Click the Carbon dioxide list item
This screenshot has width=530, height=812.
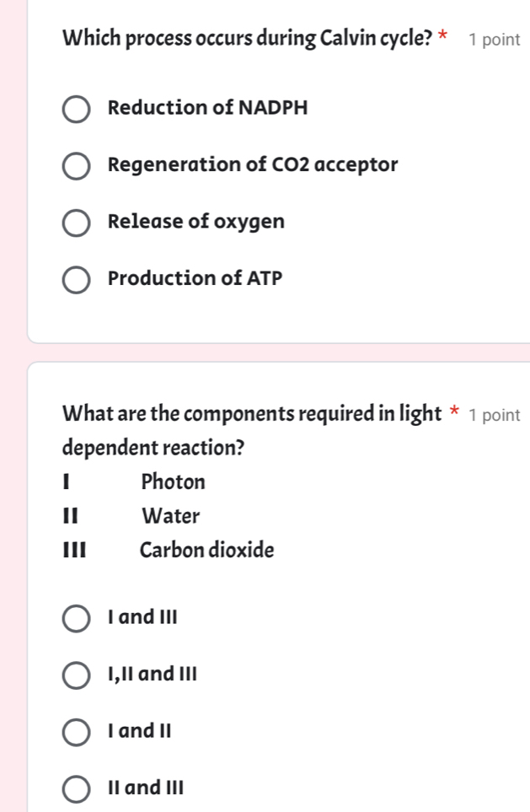(x=206, y=551)
